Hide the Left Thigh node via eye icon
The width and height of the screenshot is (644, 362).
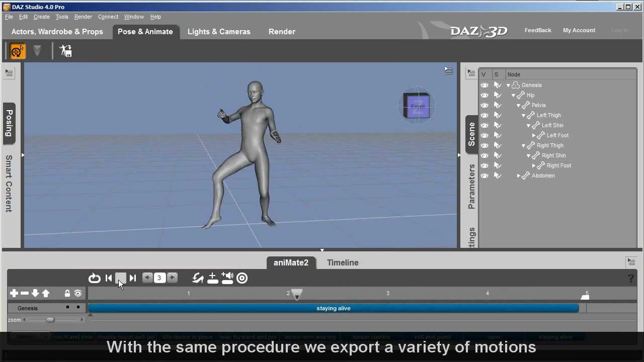[x=485, y=115]
